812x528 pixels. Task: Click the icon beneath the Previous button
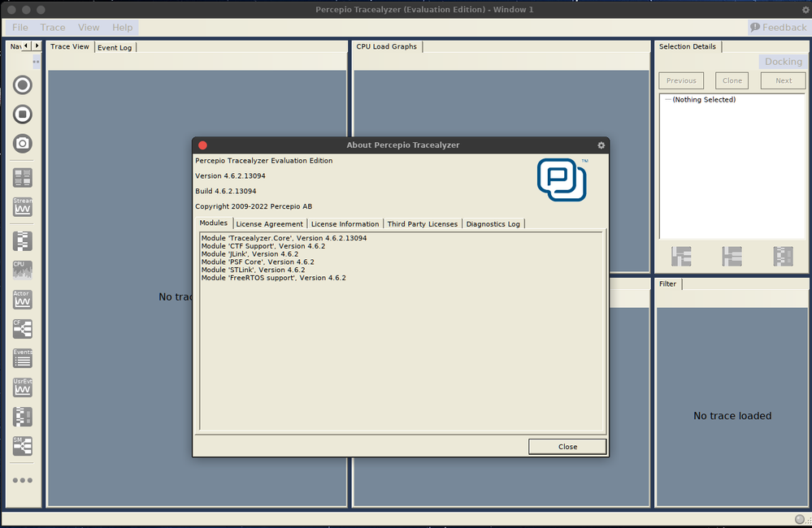point(681,256)
